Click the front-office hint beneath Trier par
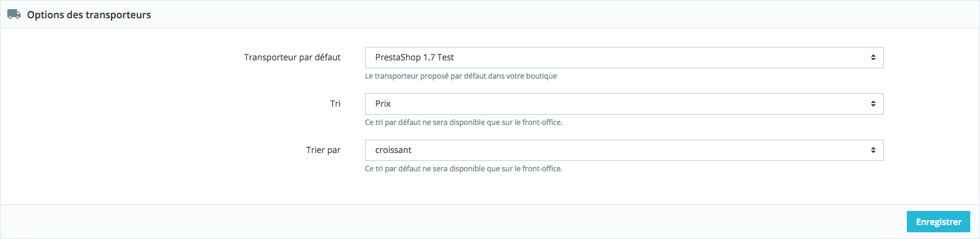Viewport: 980px width, 239px height. point(463,169)
